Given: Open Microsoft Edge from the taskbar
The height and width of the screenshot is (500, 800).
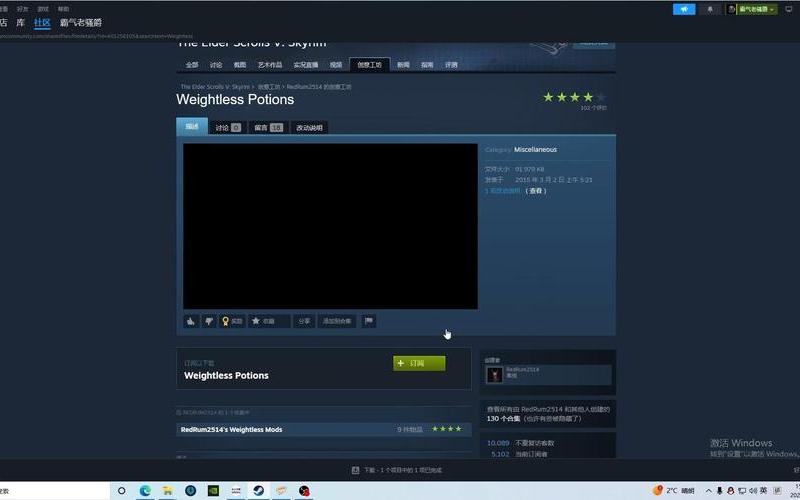Looking at the screenshot, I should pos(145,491).
